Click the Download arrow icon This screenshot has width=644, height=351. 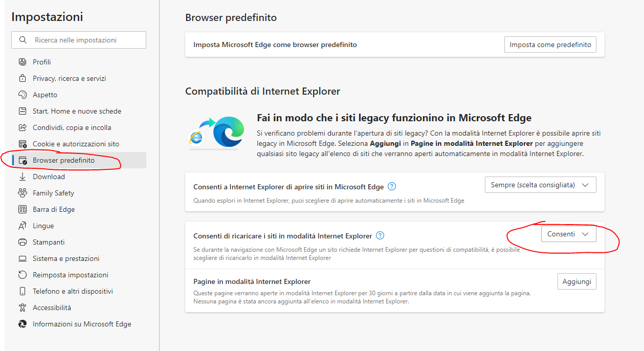click(23, 177)
